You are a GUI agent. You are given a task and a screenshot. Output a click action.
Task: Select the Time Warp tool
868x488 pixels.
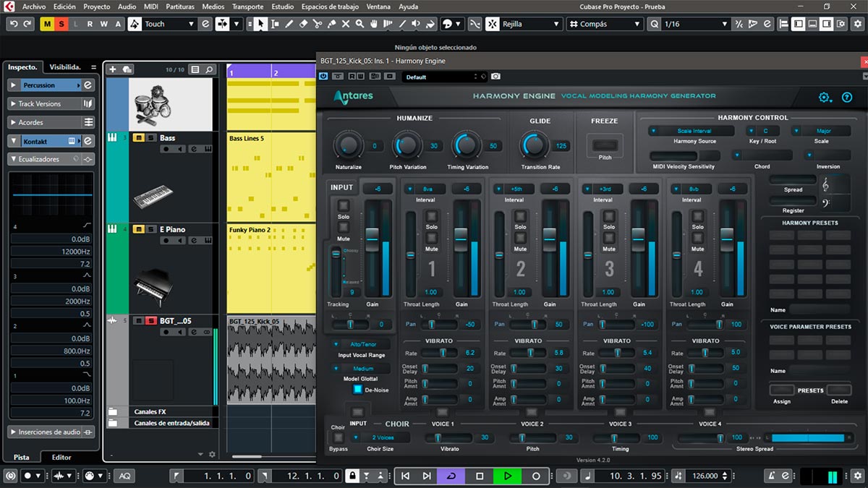[388, 24]
